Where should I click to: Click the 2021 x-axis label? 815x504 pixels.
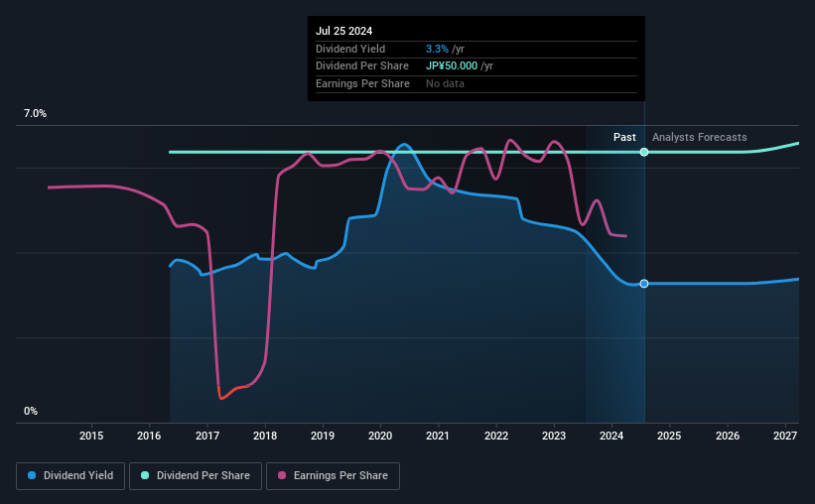click(438, 436)
